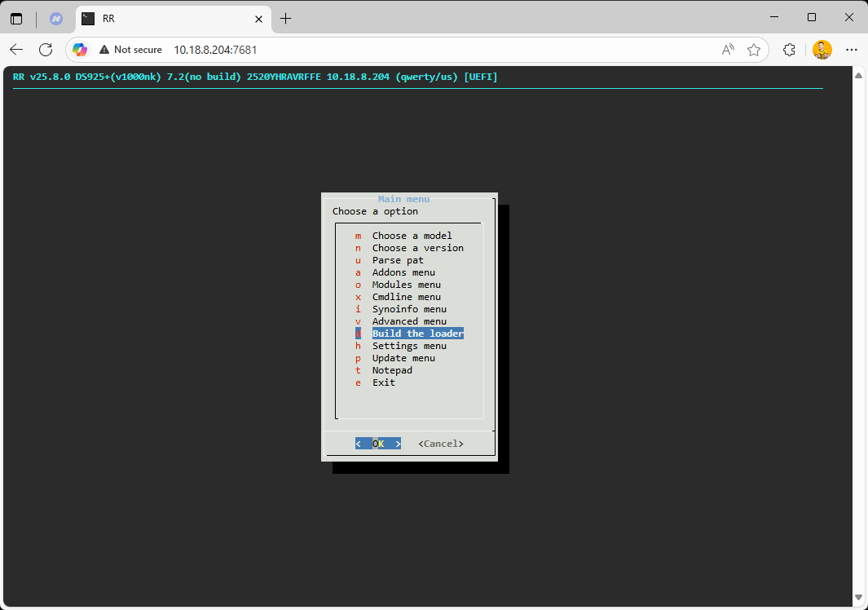Close the RR browser tab
The width and height of the screenshot is (868, 610).
click(x=258, y=19)
